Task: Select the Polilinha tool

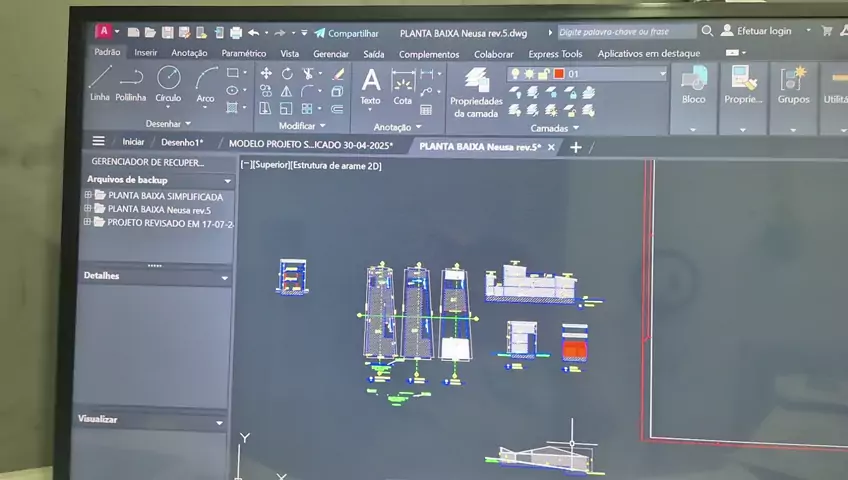Action: pyautogui.click(x=130, y=83)
